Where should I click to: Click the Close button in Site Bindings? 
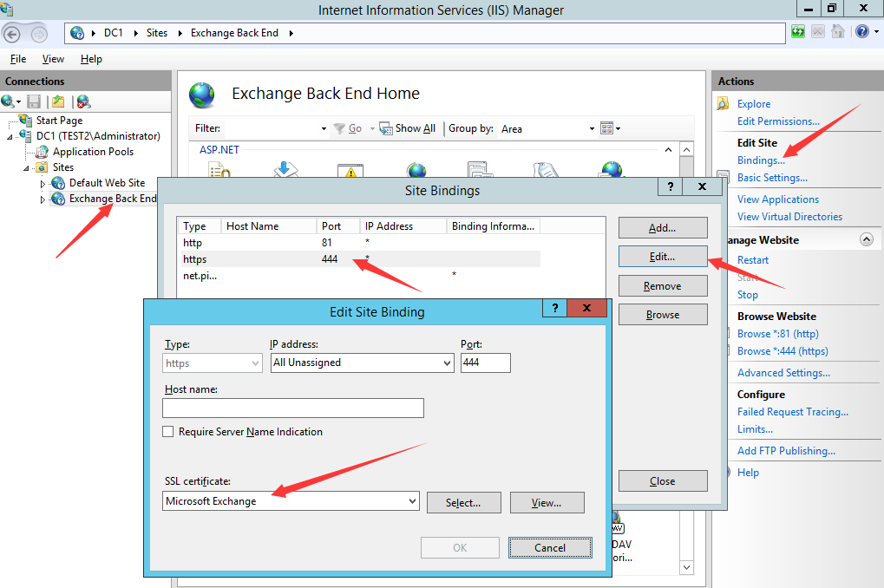663,480
